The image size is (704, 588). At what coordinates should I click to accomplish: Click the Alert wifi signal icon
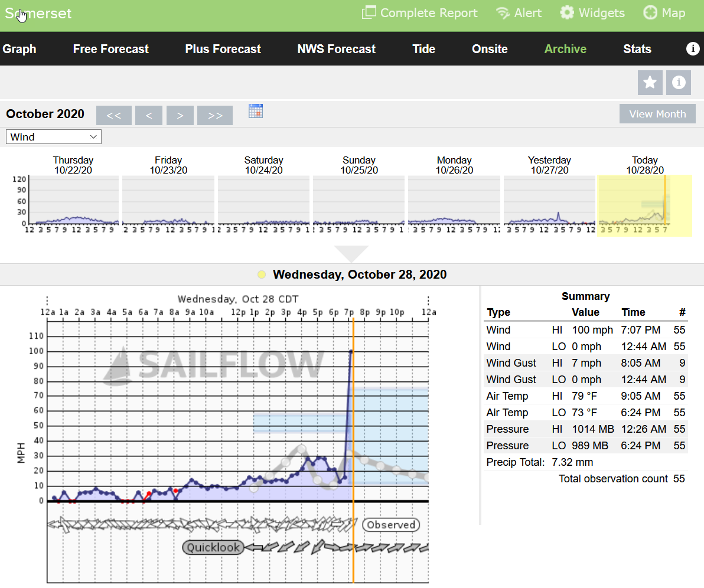click(x=503, y=13)
